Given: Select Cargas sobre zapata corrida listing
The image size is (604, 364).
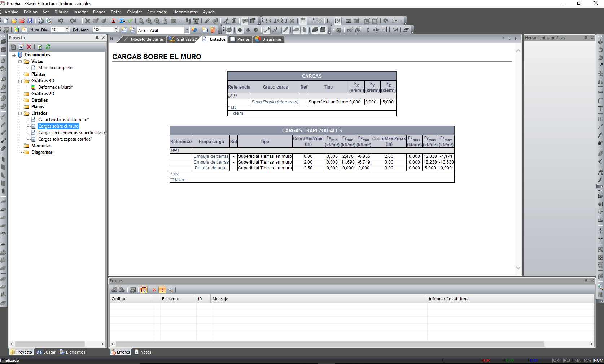Looking at the screenshot, I should [65, 139].
